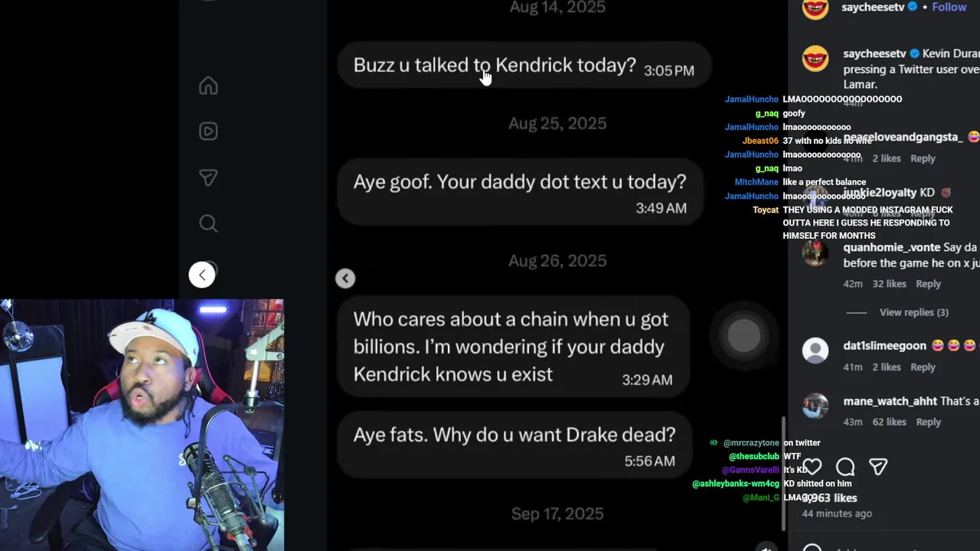This screenshot has width=980, height=551.
Task: View the post's total likes count
Action: [x=829, y=498]
